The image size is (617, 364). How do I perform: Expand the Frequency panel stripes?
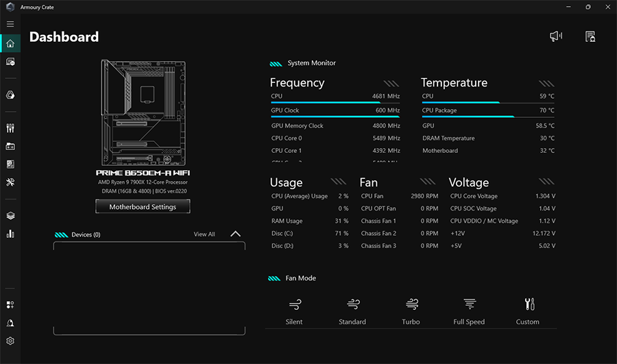click(x=391, y=84)
